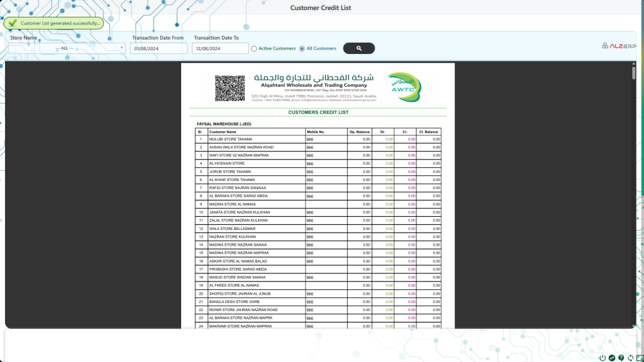The image size is (644, 362).
Task: Click row 'MADINA STORE NAZRAN MAPRAK'
Action: [318, 253]
